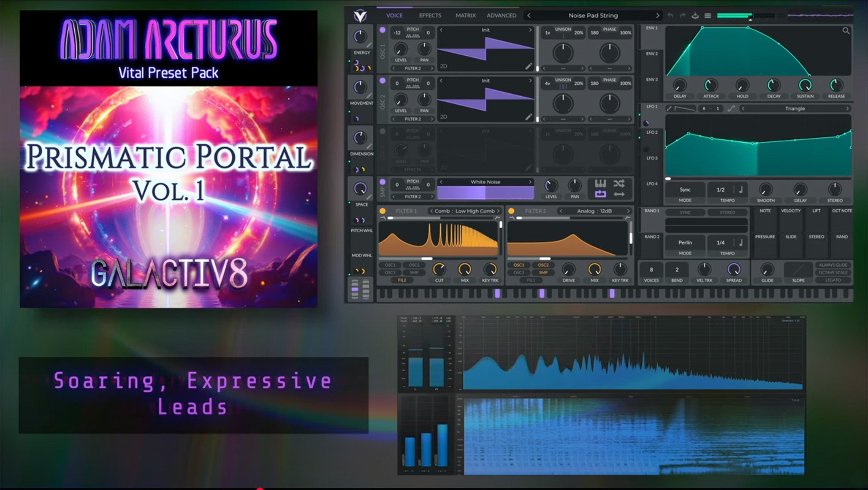Click the envelope magnifier zoom icon
868x490 pixels.
(846, 31)
